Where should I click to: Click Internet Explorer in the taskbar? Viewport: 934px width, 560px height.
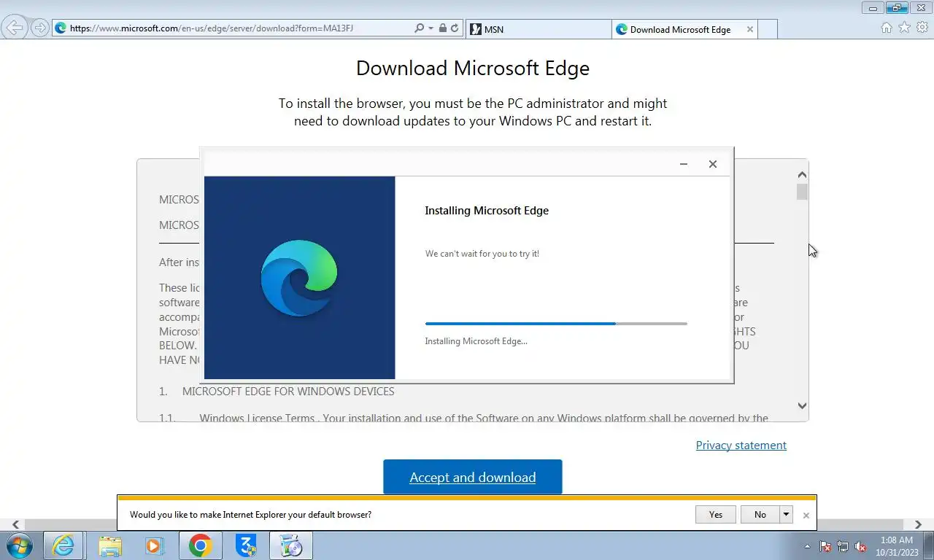click(x=63, y=545)
